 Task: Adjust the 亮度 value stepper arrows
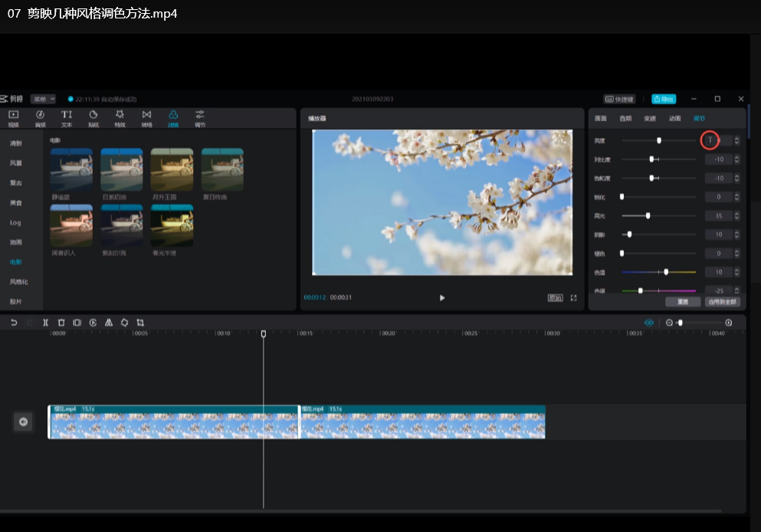[736, 140]
